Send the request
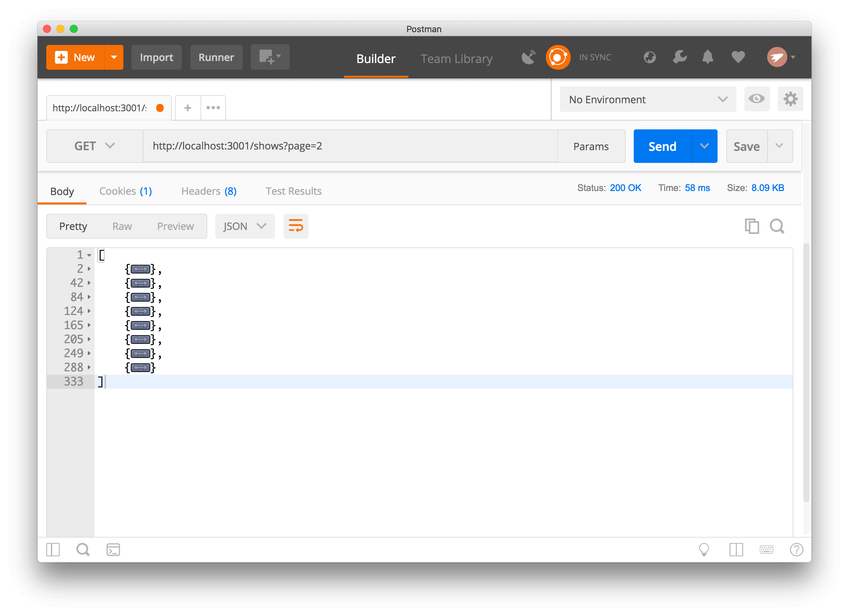The image size is (849, 616). click(x=663, y=146)
